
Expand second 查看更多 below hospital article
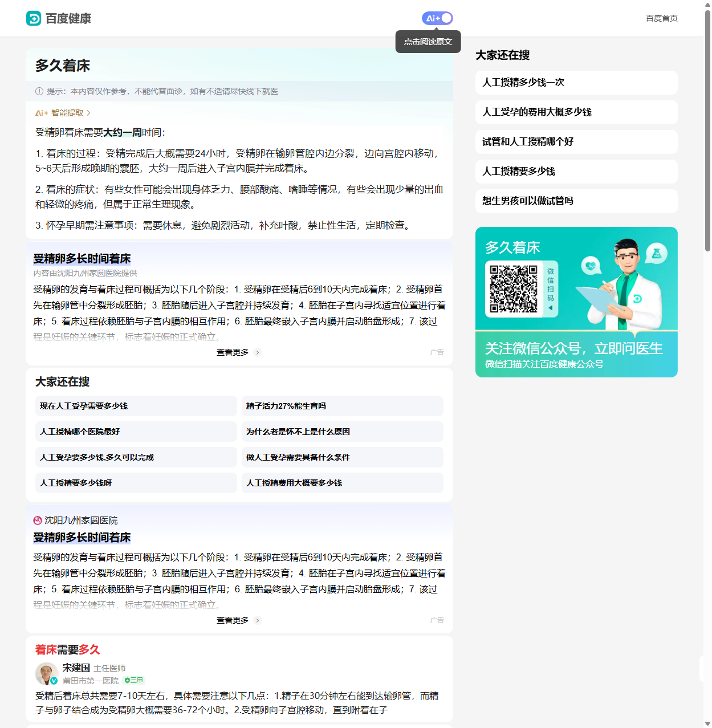click(238, 620)
